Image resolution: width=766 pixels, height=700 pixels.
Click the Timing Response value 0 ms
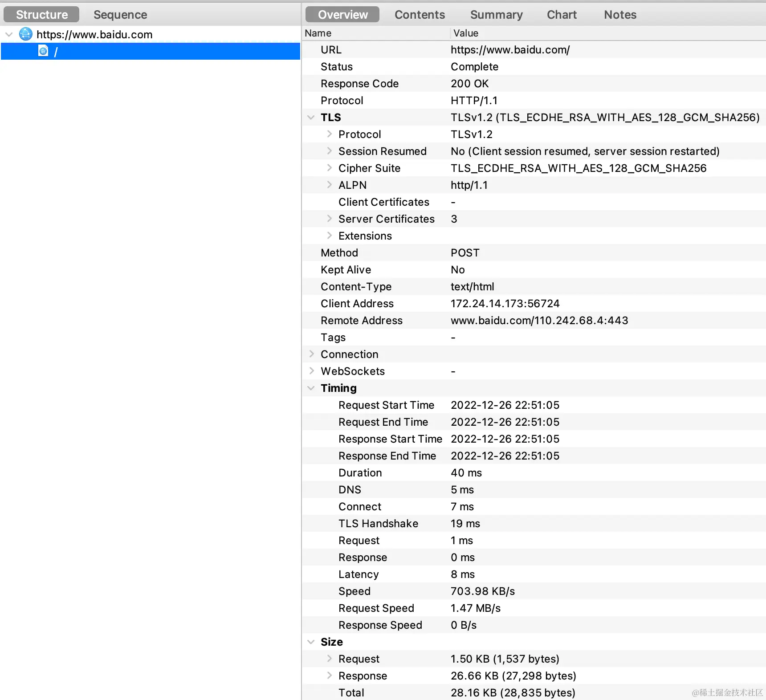point(463,558)
